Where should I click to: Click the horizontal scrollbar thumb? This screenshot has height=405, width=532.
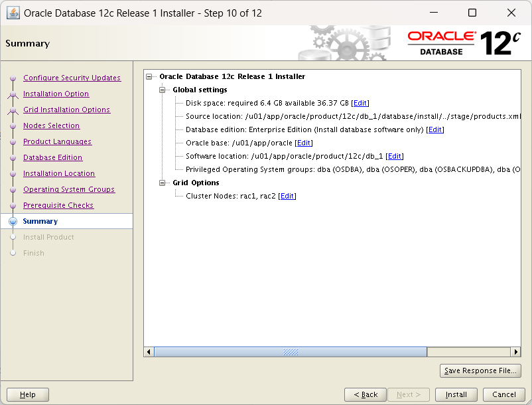click(291, 352)
